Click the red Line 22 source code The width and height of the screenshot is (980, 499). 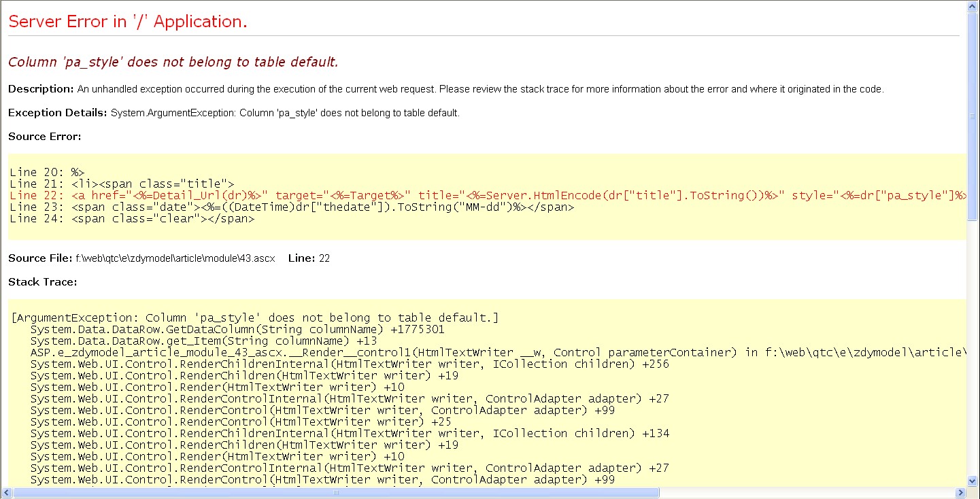pyautogui.click(x=476, y=196)
